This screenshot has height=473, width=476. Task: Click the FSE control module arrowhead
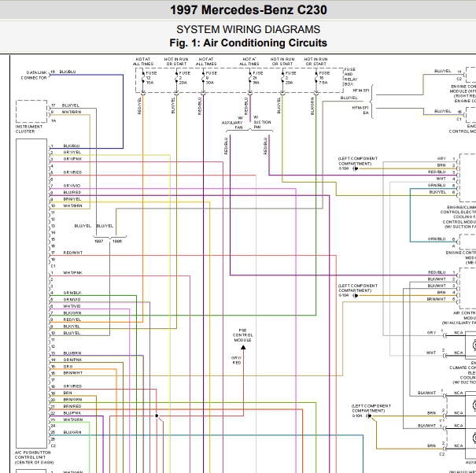coord(243,347)
